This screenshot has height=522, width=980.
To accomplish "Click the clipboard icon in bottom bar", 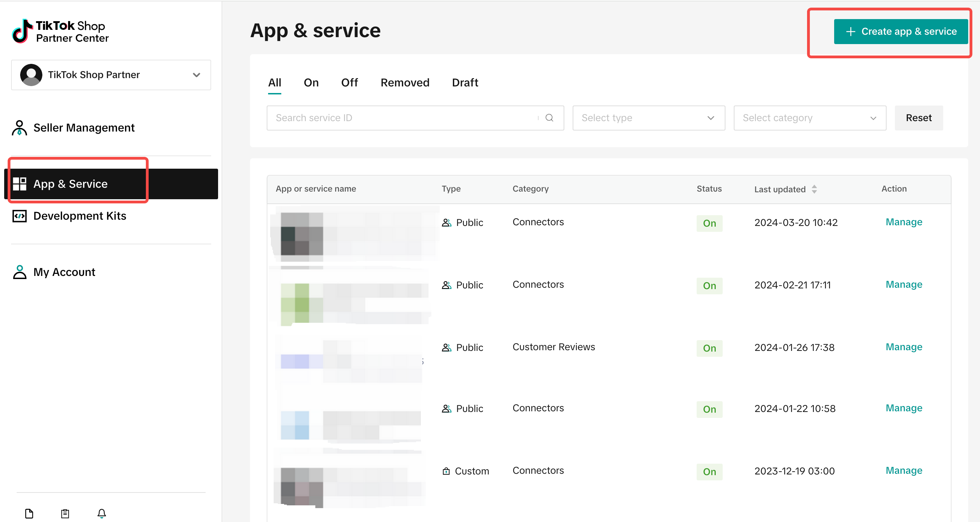I will pyautogui.click(x=65, y=513).
